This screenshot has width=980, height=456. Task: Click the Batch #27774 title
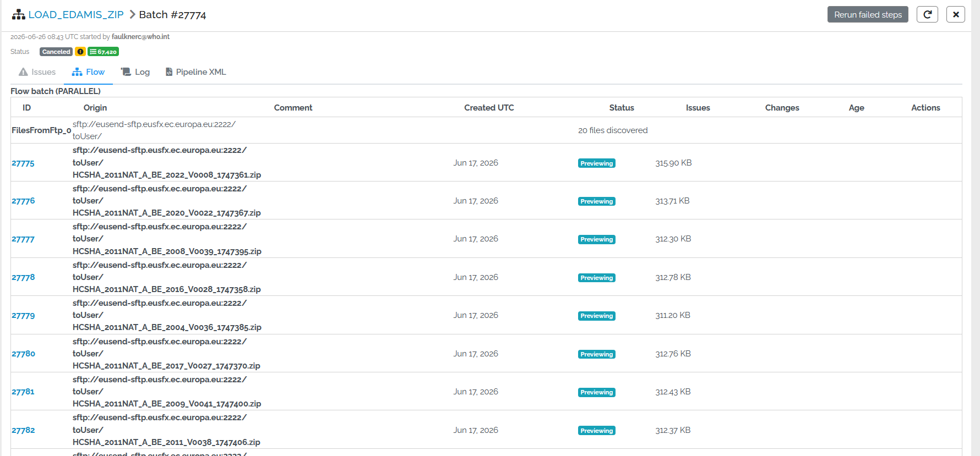172,15
